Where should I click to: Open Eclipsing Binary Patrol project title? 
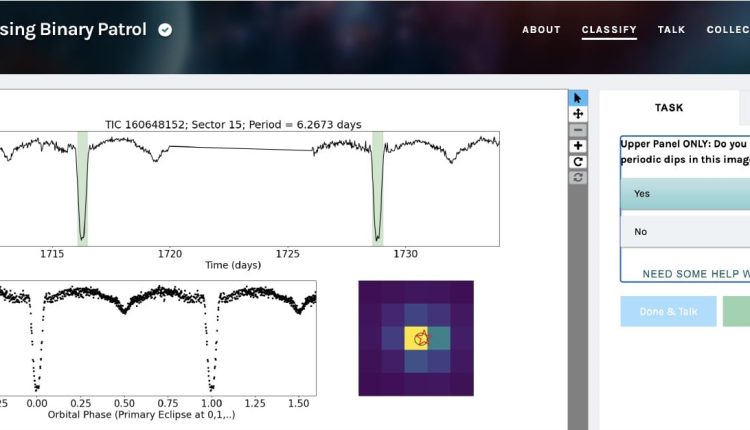click(x=73, y=30)
